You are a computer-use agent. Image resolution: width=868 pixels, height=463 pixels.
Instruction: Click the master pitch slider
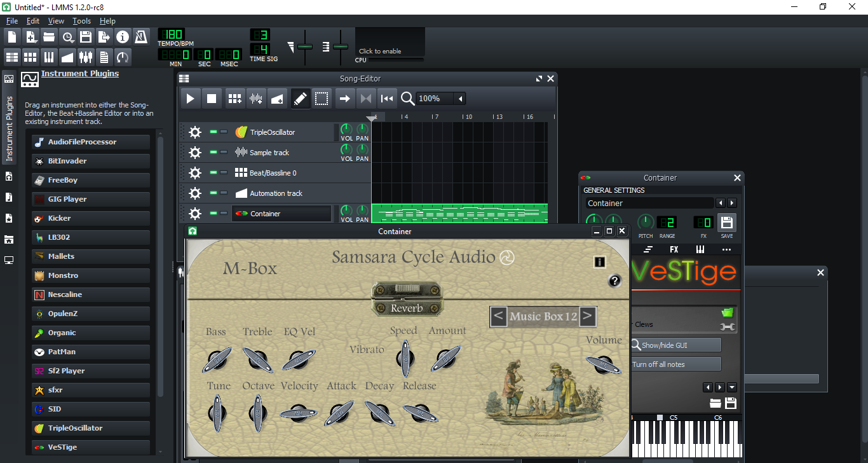pyautogui.click(x=341, y=47)
